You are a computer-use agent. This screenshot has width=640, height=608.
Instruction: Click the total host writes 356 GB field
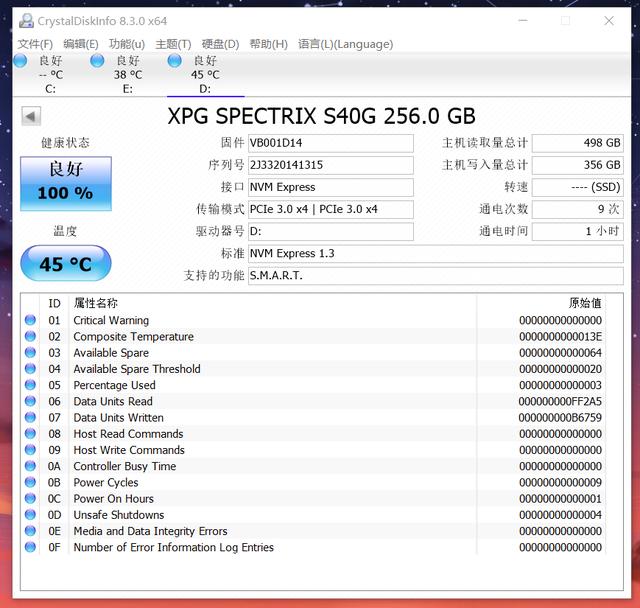pyautogui.click(x=578, y=165)
